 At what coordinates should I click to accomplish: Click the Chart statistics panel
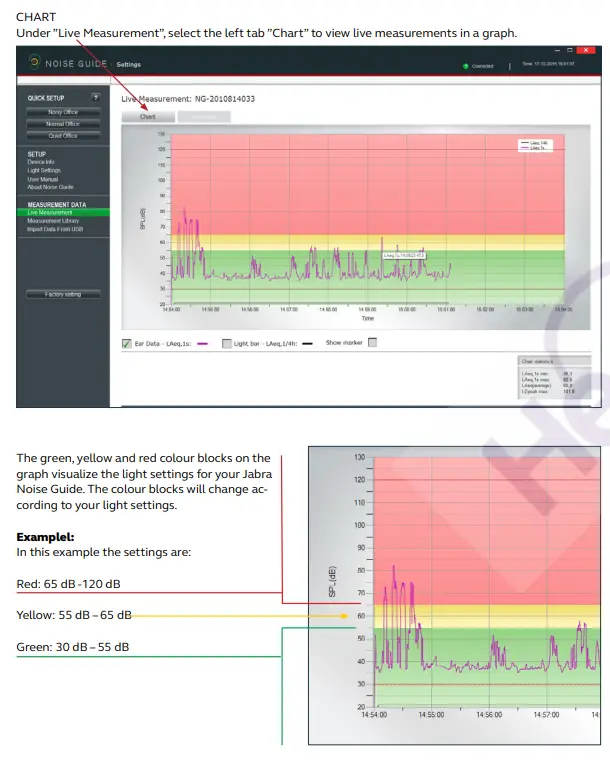coord(554,378)
